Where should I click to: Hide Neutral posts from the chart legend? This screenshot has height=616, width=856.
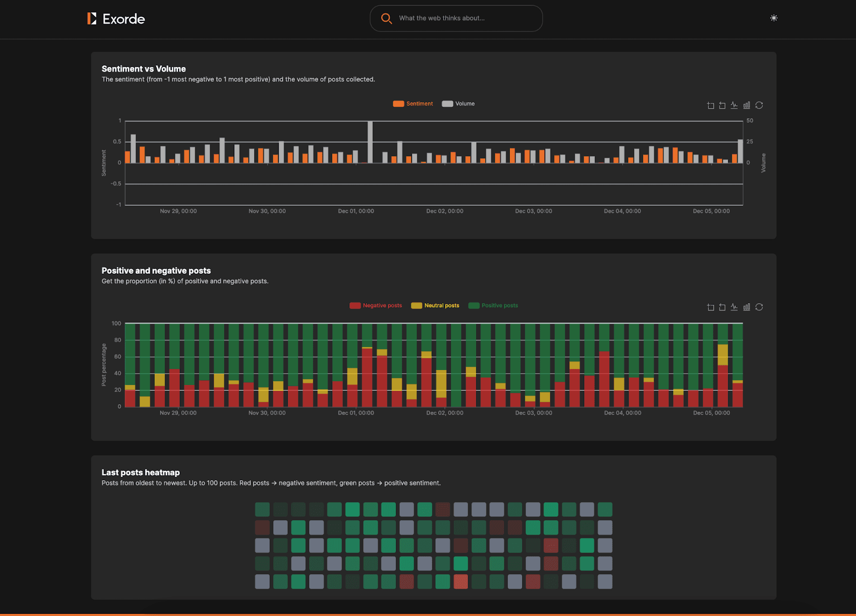pos(435,306)
